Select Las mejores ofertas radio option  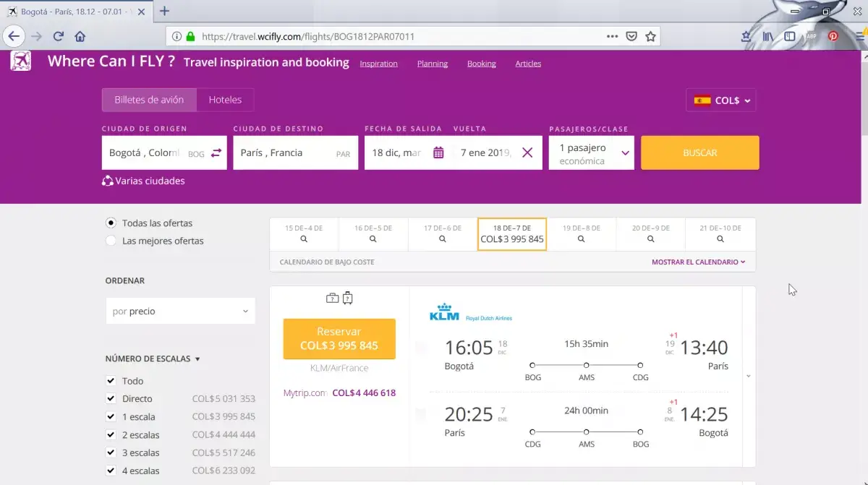click(111, 241)
